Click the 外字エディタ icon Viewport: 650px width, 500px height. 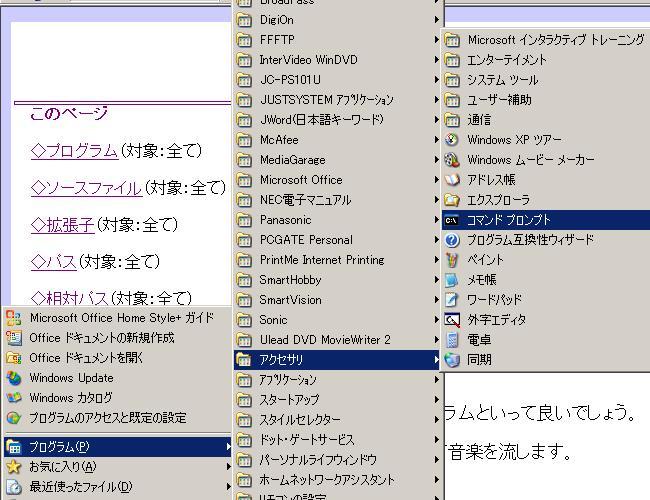coord(452,320)
